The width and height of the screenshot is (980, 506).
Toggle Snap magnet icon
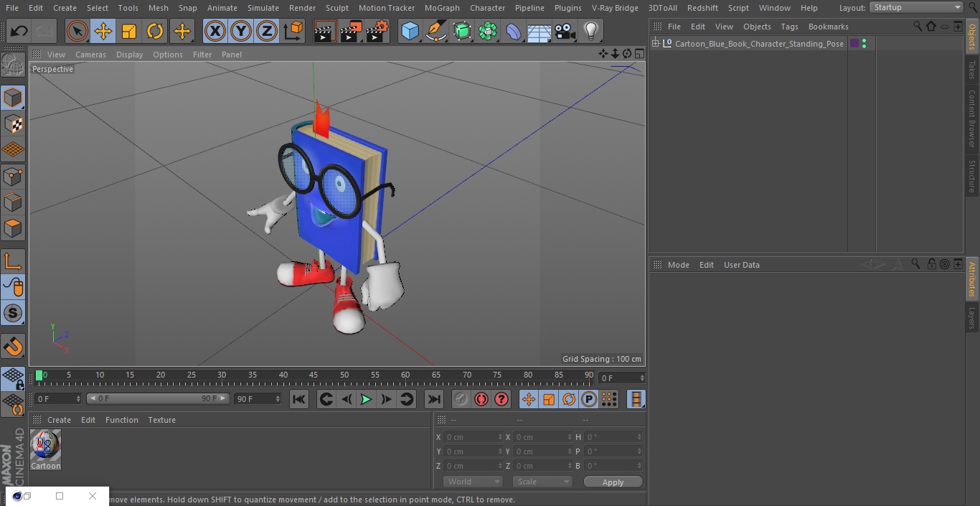(x=13, y=347)
